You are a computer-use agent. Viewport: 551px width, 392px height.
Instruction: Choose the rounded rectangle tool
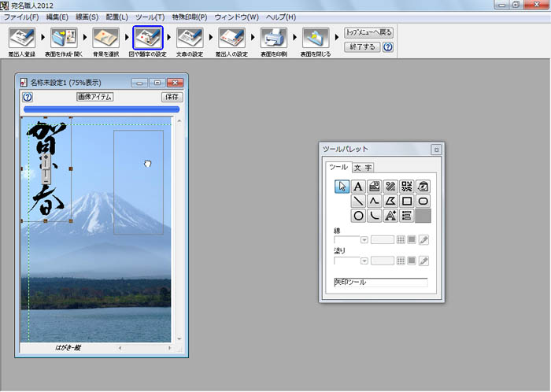tap(423, 202)
